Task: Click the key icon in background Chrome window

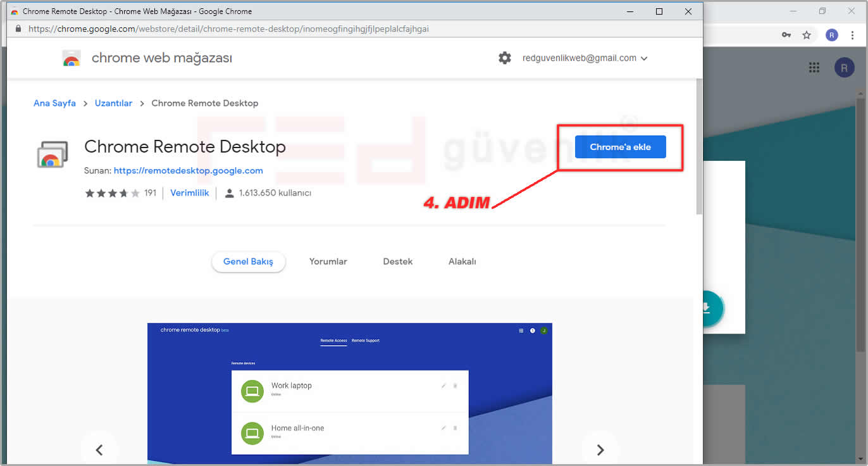Action: (x=786, y=35)
